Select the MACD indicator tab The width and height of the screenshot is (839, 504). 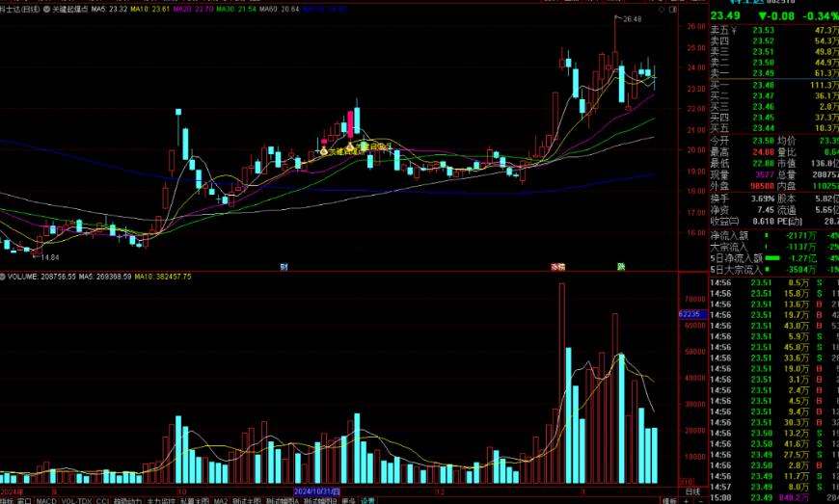click(x=46, y=501)
